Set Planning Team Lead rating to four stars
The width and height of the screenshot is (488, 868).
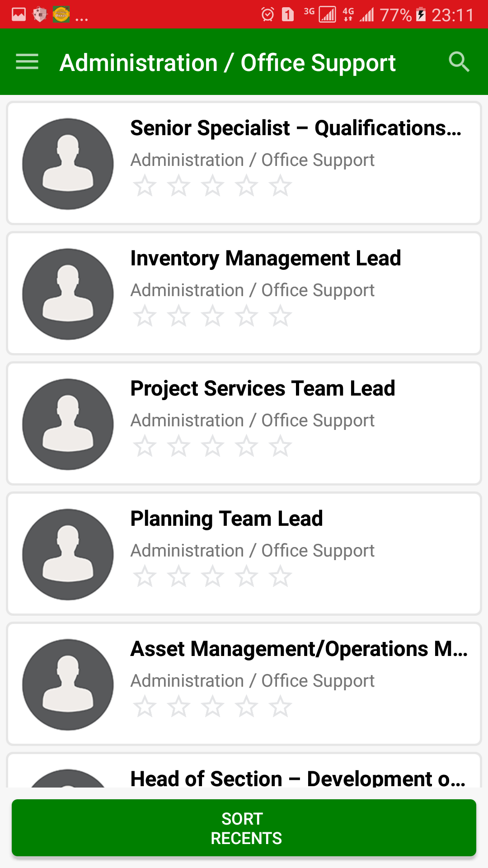coord(246,576)
